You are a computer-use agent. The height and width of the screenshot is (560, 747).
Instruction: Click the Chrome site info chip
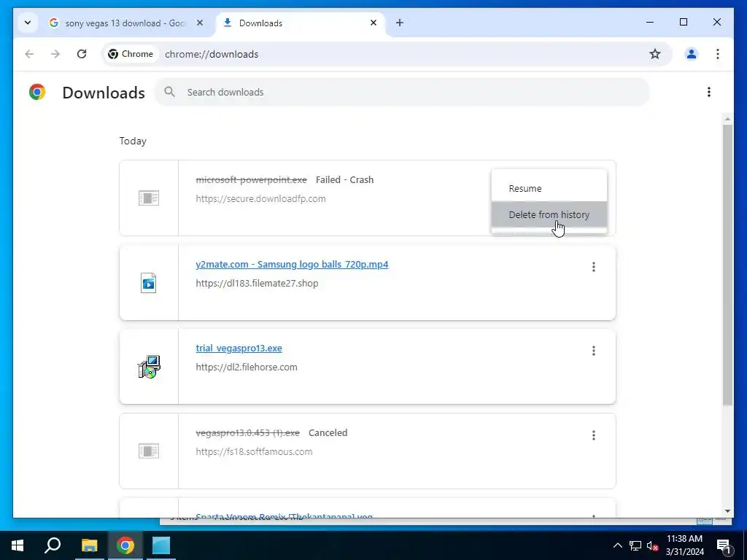[x=131, y=54]
